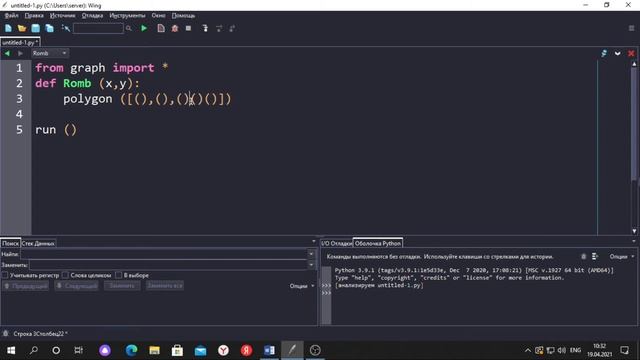Expand the 'Найти' field history dropdown
Screen dimensions: 640x360
pyautogui.click(x=311, y=254)
